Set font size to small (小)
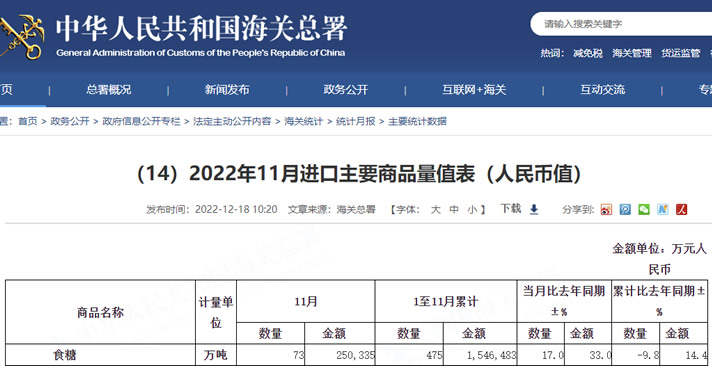Viewport: 712px width, 376px height. [472, 210]
